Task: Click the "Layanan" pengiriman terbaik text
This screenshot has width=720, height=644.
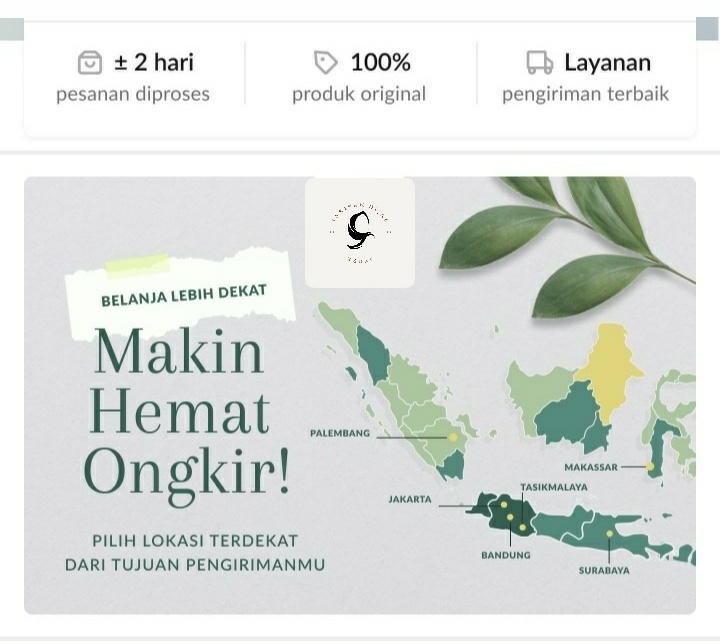Action: 608,62
